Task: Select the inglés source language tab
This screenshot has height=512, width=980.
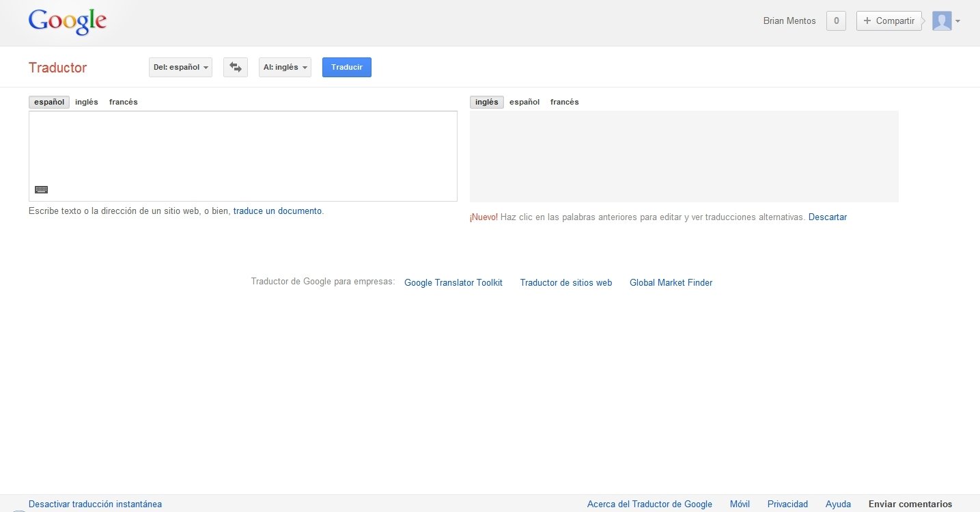Action: click(87, 102)
